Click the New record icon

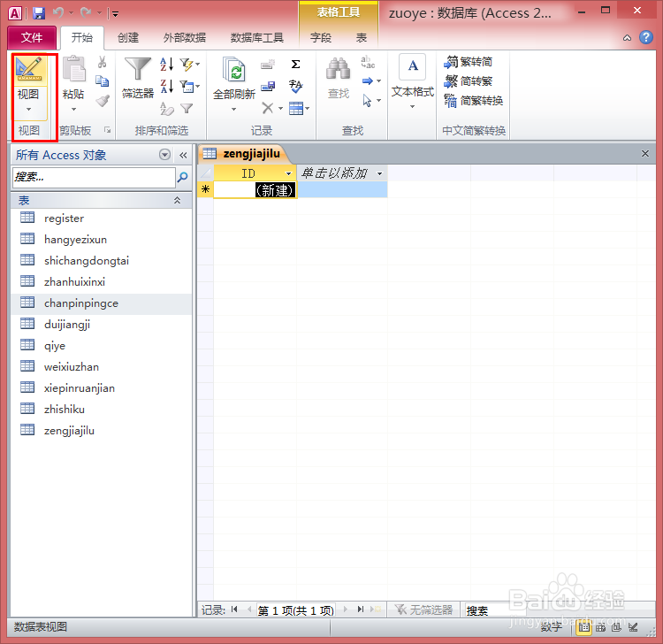coord(267,65)
